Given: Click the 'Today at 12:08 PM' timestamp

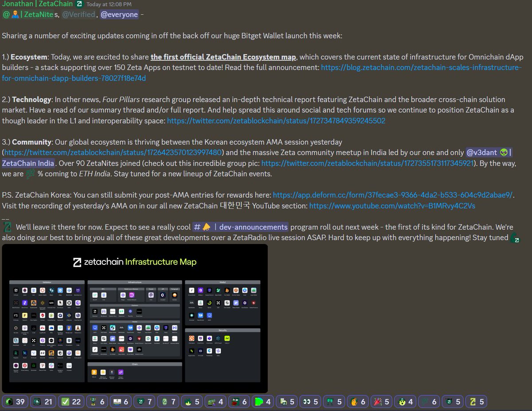Looking at the screenshot, I should click(109, 4).
